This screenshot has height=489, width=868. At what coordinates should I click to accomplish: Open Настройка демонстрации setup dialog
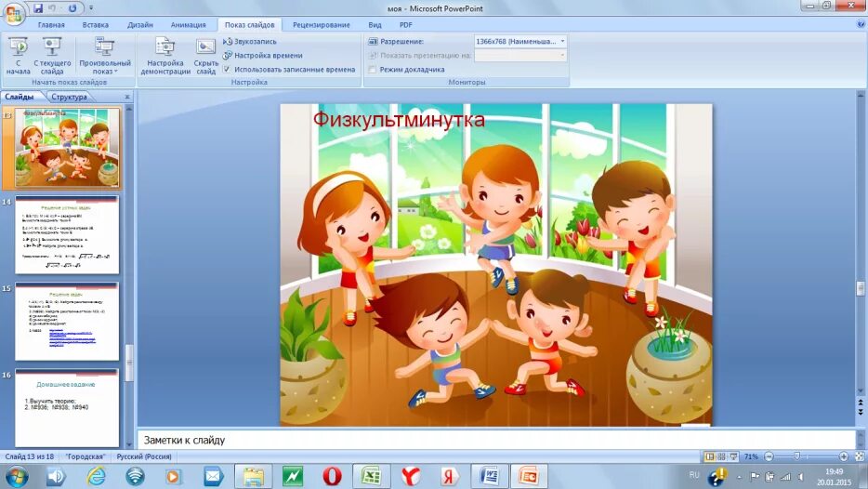click(x=165, y=56)
